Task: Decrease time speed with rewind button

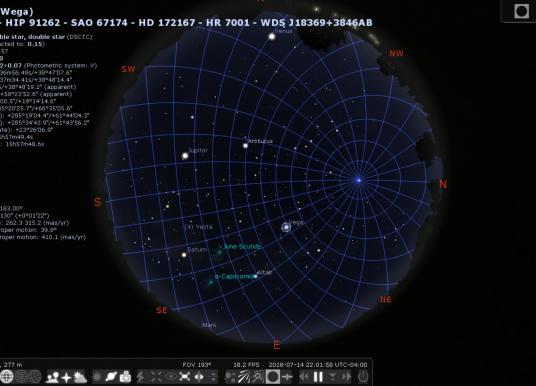Action: pyautogui.click(x=304, y=377)
